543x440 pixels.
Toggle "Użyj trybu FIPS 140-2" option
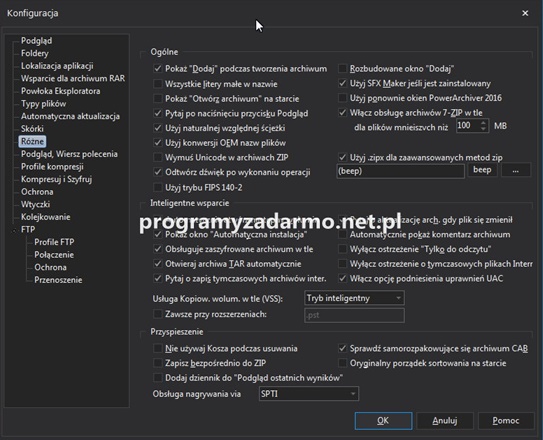point(158,187)
